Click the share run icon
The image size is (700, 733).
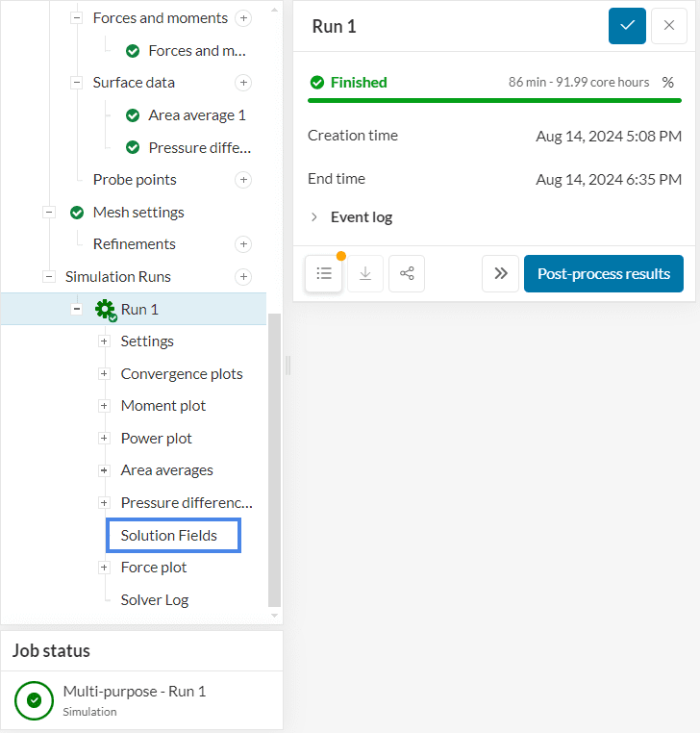407,273
